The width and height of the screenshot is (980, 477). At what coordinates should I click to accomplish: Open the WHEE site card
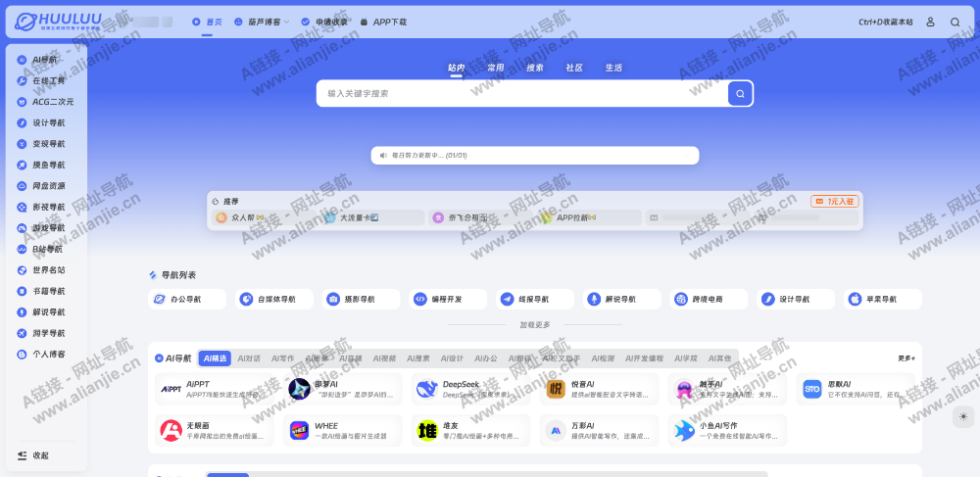pyautogui.click(x=342, y=430)
